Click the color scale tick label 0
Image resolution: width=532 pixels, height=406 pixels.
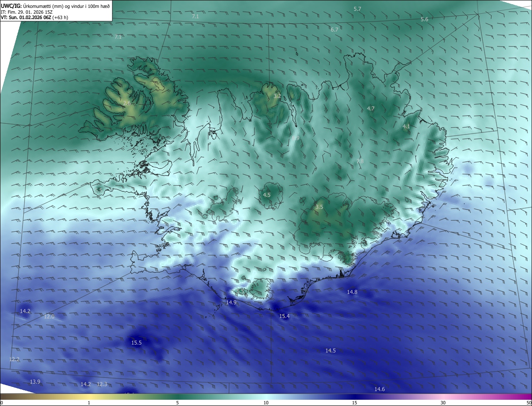coord(2,403)
